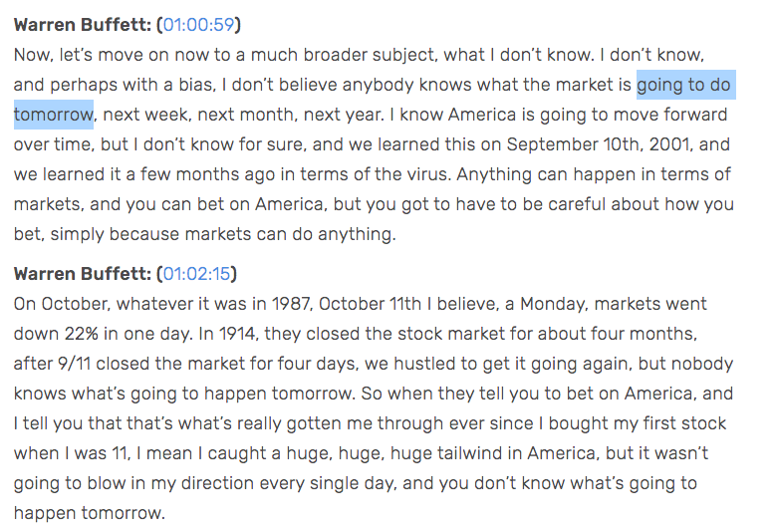Click the highlighted text "going to do"
This screenshot has height=532, width=776.
683,85
